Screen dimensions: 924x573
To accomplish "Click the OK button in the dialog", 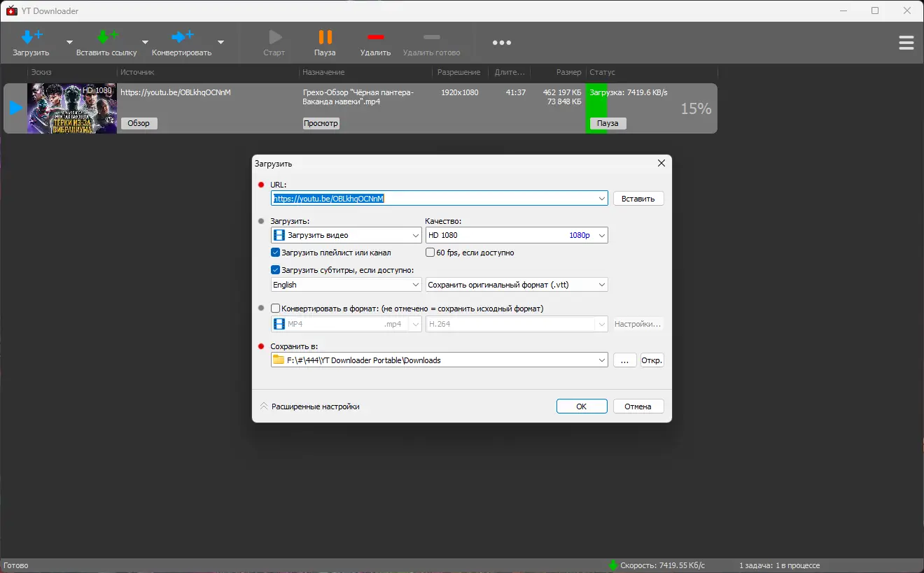I will pyautogui.click(x=582, y=406).
